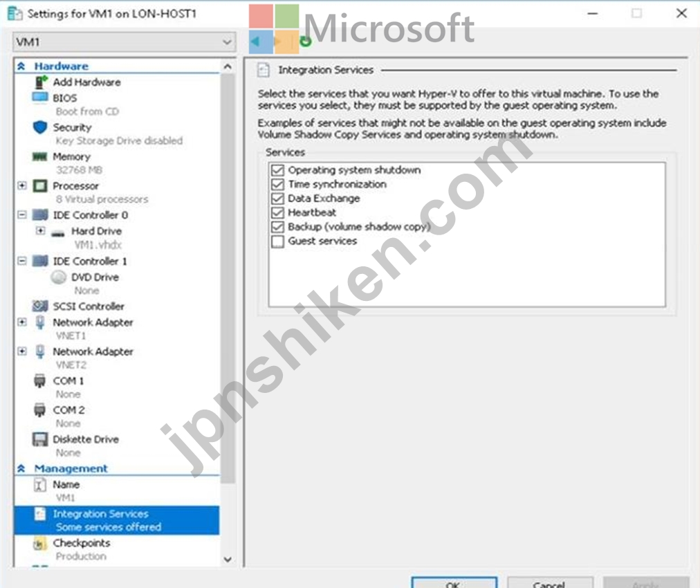
Task: Uncheck the Heartbeat service
Action: click(277, 212)
